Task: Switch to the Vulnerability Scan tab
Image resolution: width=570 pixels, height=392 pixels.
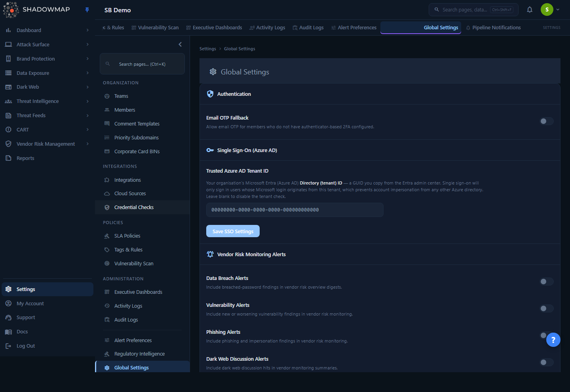Action: coord(155,28)
